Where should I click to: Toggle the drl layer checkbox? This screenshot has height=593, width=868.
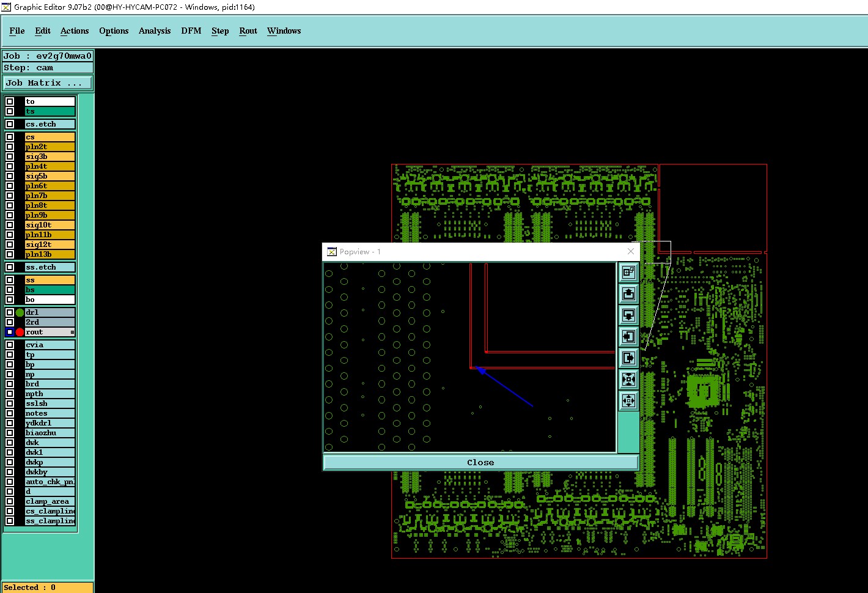[x=10, y=312]
